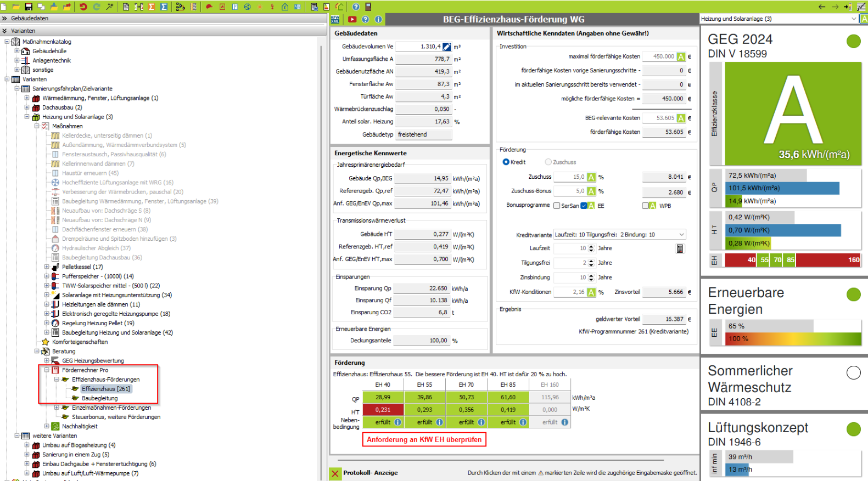Click info icon under EH 40 erfüllt

coord(397,422)
